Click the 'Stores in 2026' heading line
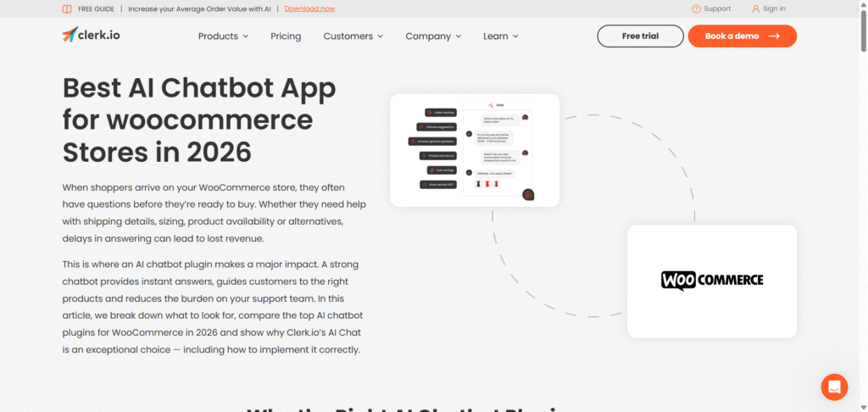The image size is (868, 412). (x=157, y=152)
